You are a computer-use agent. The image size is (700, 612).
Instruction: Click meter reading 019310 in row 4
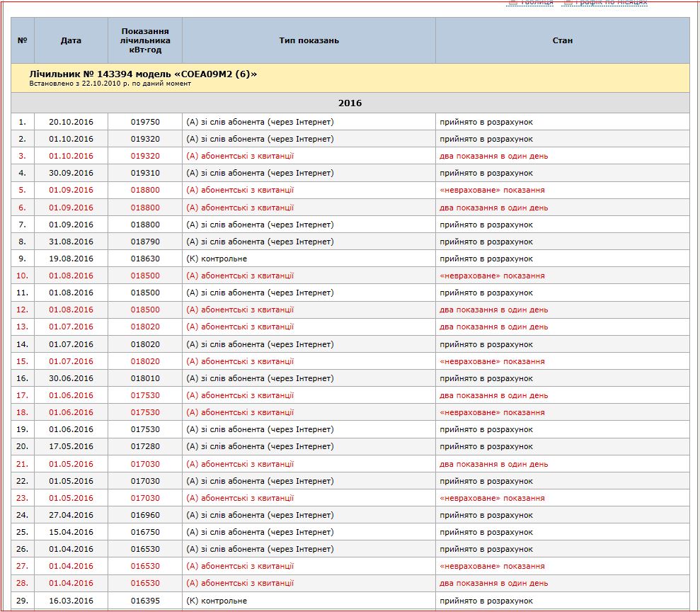[x=145, y=173]
